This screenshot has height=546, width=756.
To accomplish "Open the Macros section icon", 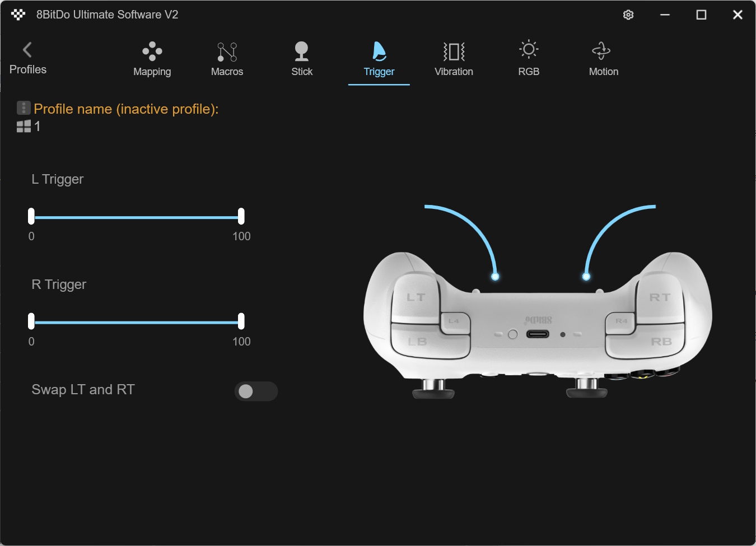I will pyautogui.click(x=227, y=52).
